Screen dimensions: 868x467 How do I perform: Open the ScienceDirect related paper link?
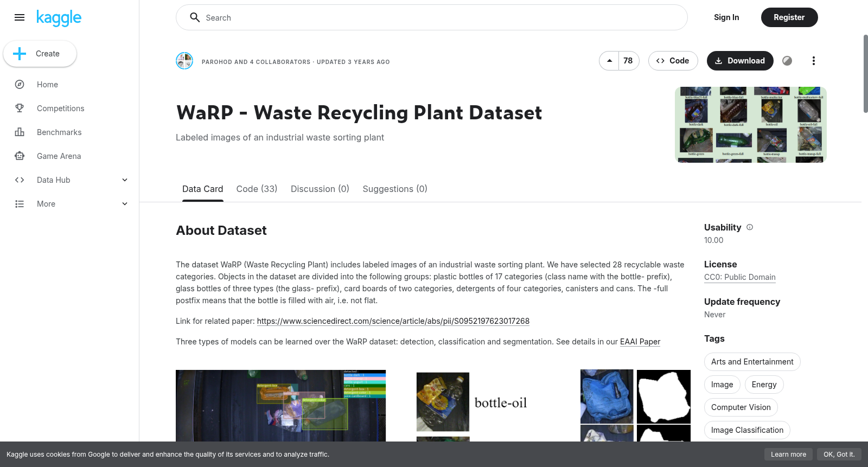[x=393, y=321]
